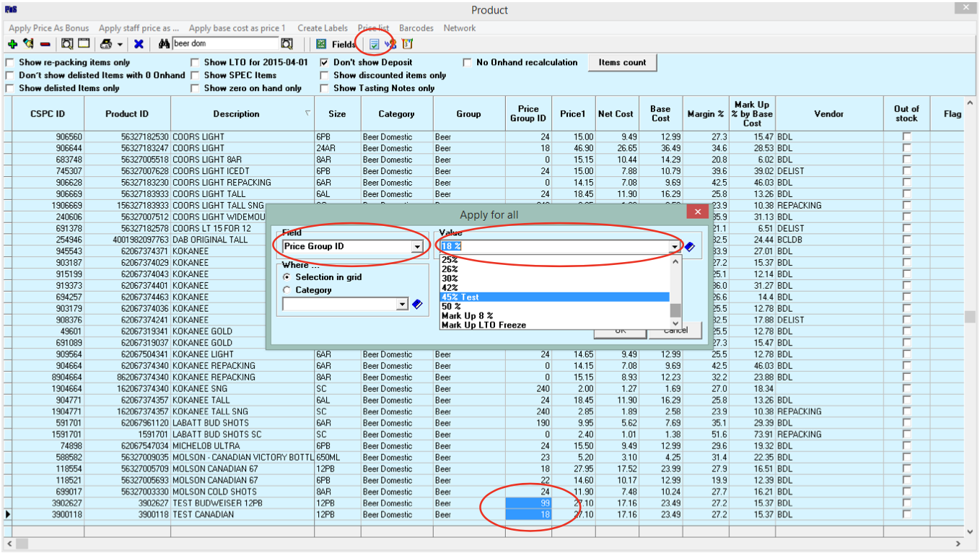Click the binoculars search icon
Viewport: 980px width, 553px height.
click(x=164, y=44)
